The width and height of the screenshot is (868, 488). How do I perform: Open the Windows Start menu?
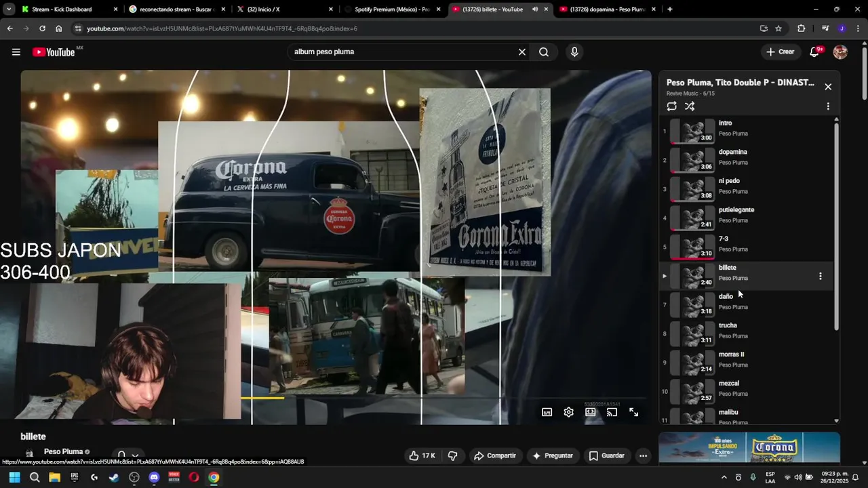(x=14, y=477)
